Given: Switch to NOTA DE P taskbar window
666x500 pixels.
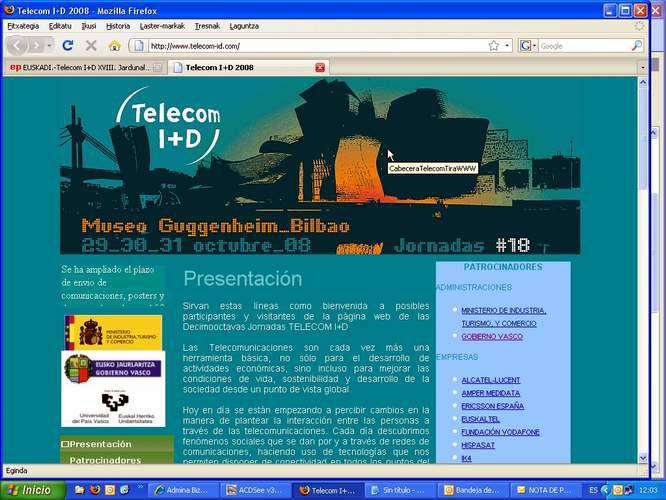Looking at the screenshot, I should pyautogui.click(x=545, y=490).
